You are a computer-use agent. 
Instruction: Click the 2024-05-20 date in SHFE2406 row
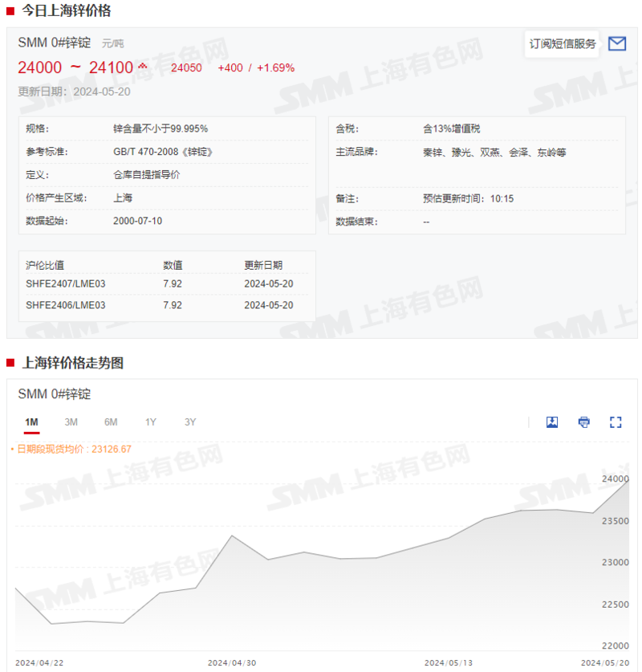(269, 305)
